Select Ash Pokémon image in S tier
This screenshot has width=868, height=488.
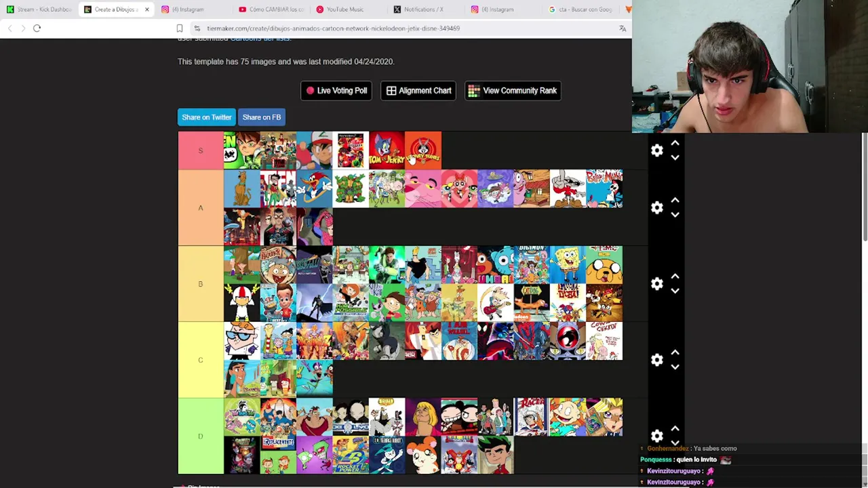[x=315, y=150]
